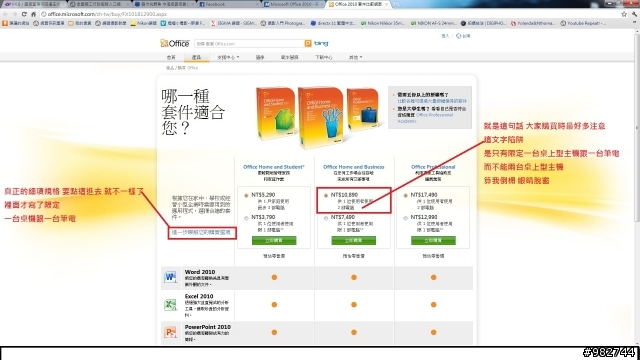Screen dimensions: 640x360
Task: Close the active Office 2010 browser tab
Action: point(386,4)
